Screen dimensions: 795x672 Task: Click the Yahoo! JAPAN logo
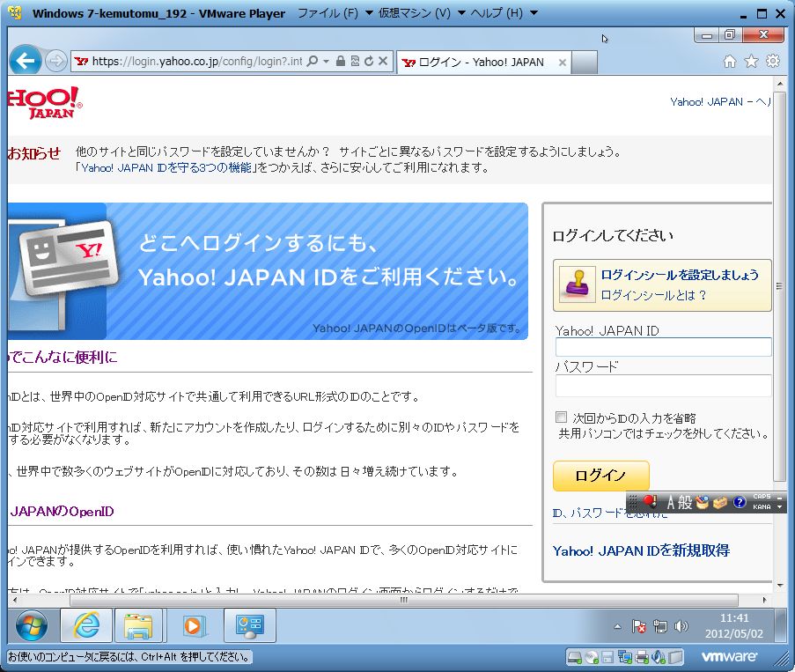pyautogui.click(x=45, y=102)
